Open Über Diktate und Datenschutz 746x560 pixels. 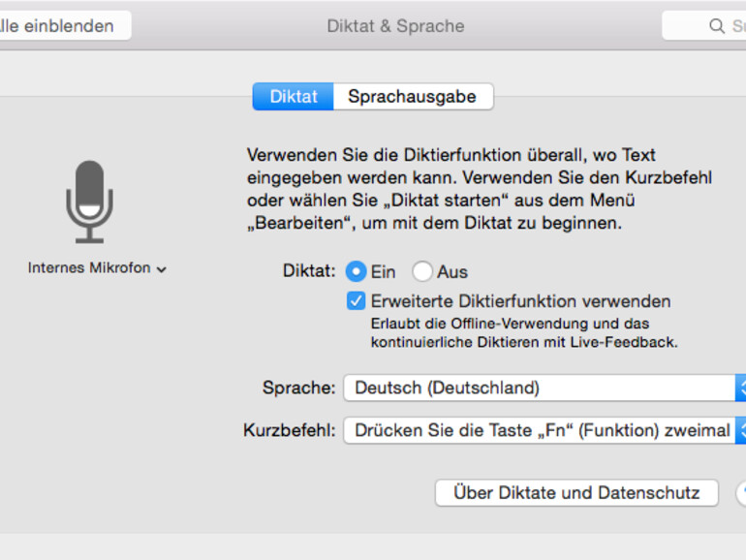click(x=575, y=492)
